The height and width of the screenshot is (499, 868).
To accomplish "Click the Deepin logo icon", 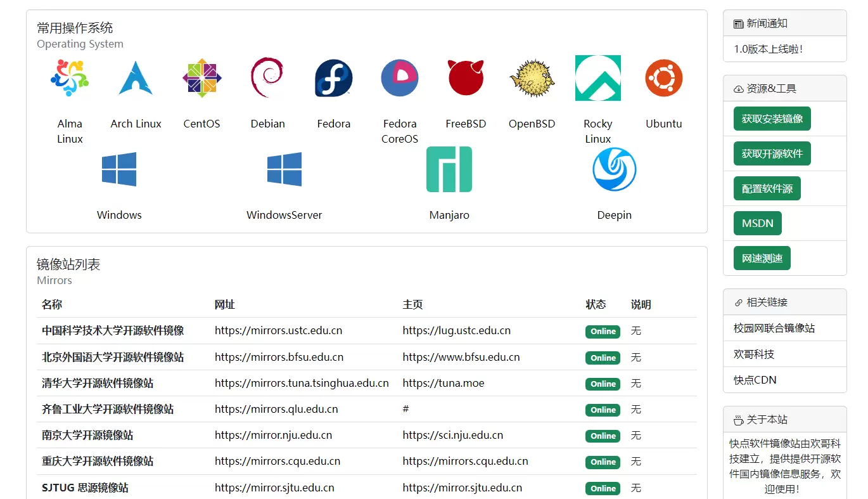I will click(615, 169).
